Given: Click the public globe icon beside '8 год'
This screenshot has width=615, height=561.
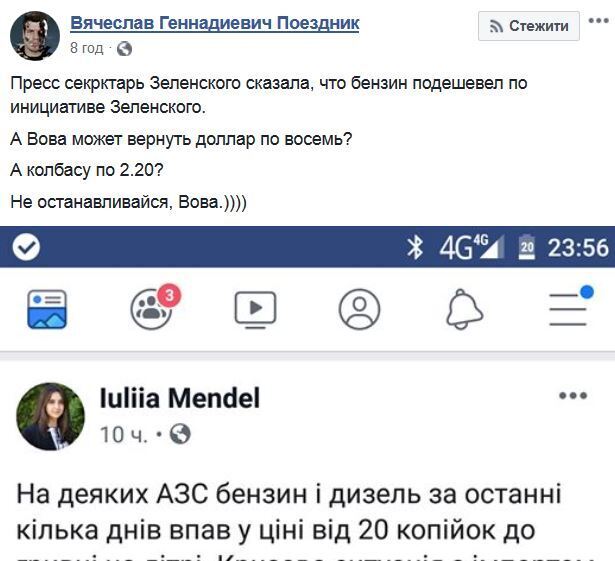Looking at the screenshot, I should [124, 48].
